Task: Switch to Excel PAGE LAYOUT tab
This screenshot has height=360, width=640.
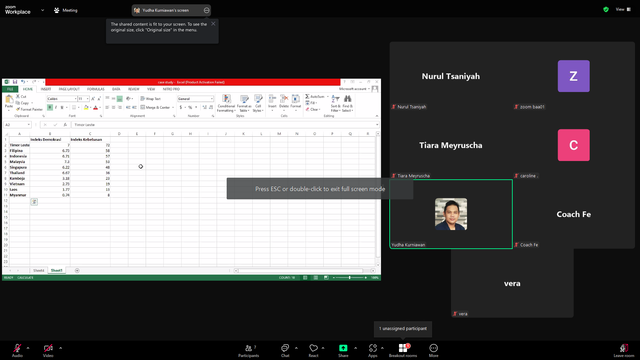Action: click(x=69, y=89)
